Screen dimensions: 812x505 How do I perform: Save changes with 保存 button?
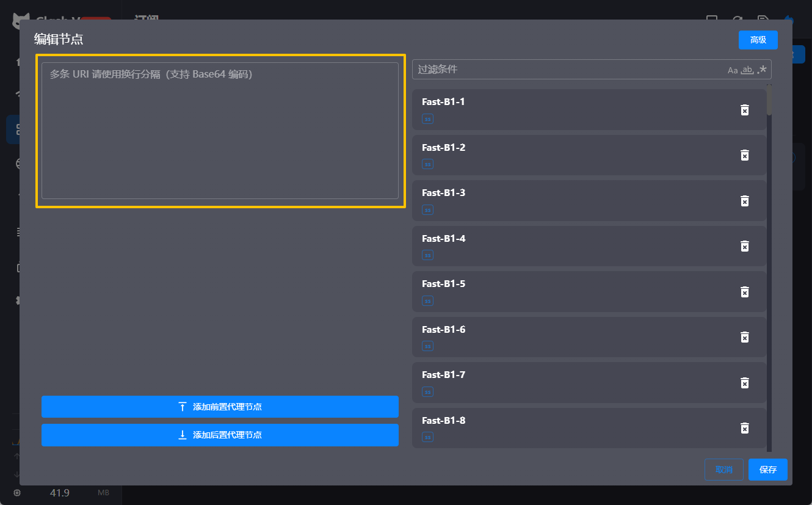(x=768, y=470)
